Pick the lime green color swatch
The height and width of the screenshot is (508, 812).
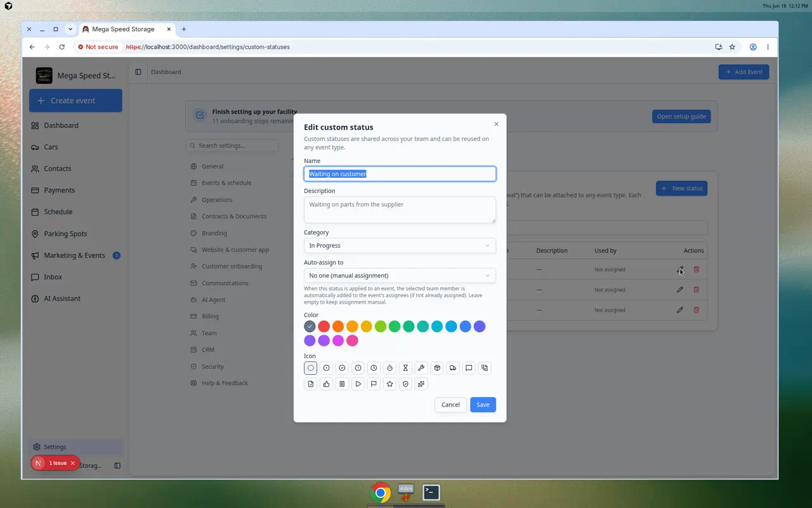[x=380, y=326]
